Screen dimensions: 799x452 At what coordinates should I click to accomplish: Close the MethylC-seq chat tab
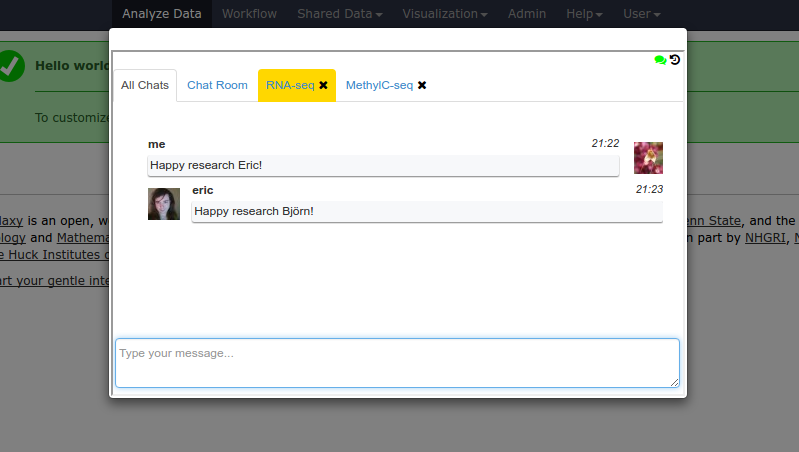click(422, 86)
